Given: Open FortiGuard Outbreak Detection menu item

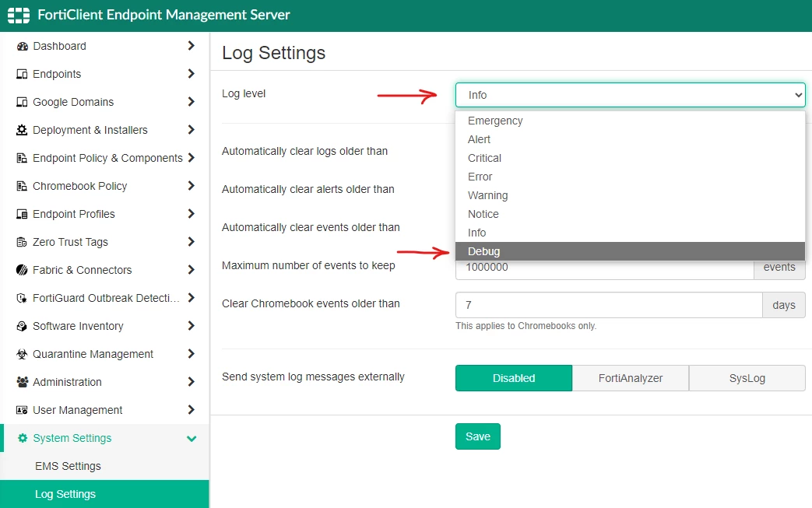Looking at the screenshot, I should (x=104, y=298).
